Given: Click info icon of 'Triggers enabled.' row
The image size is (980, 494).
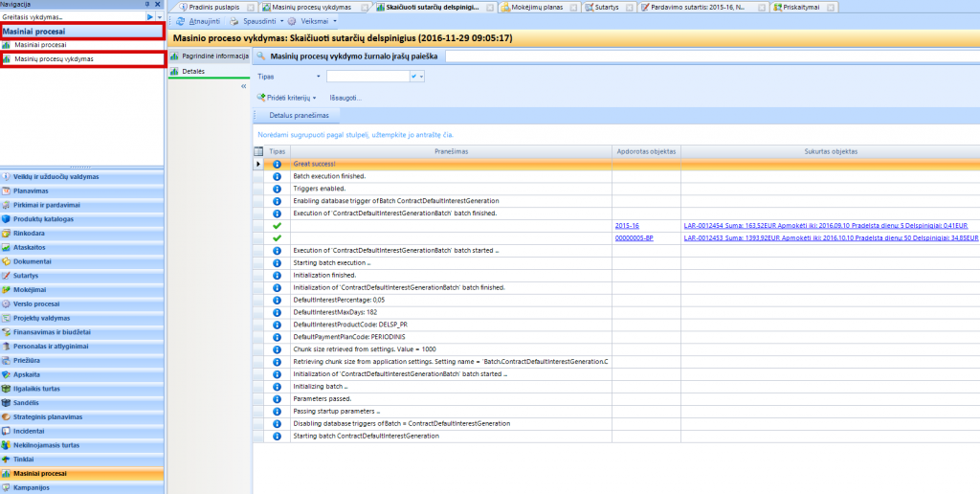Looking at the screenshot, I should click(x=277, y=189).
